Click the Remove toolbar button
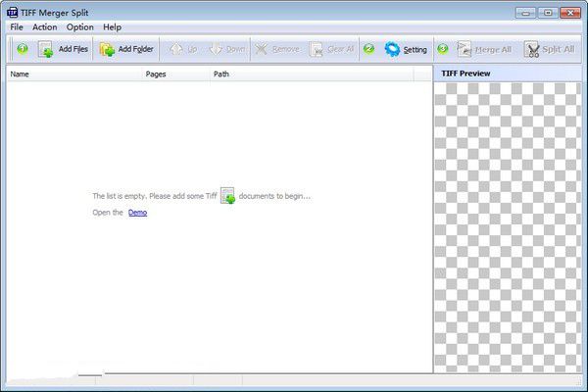This screenshot has width=588, height=392. pyautogui.click(x=277, y=49)
